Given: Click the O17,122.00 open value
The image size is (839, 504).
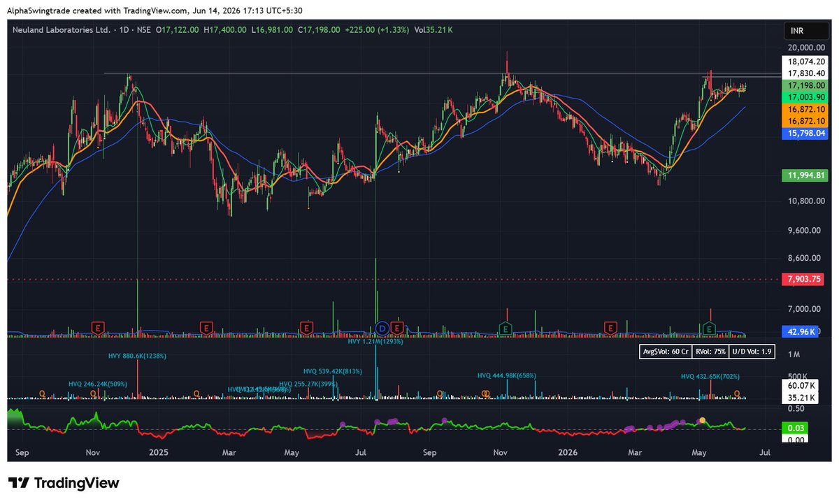Looking at the screenshot, I should coord(178,30).
